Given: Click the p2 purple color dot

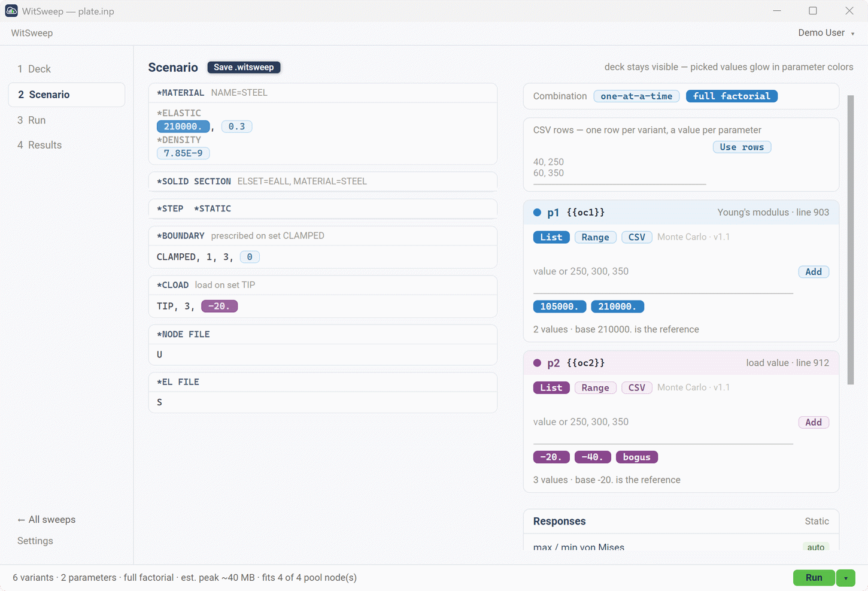Looking at the screenshot, I should click(x=537, y=363).
